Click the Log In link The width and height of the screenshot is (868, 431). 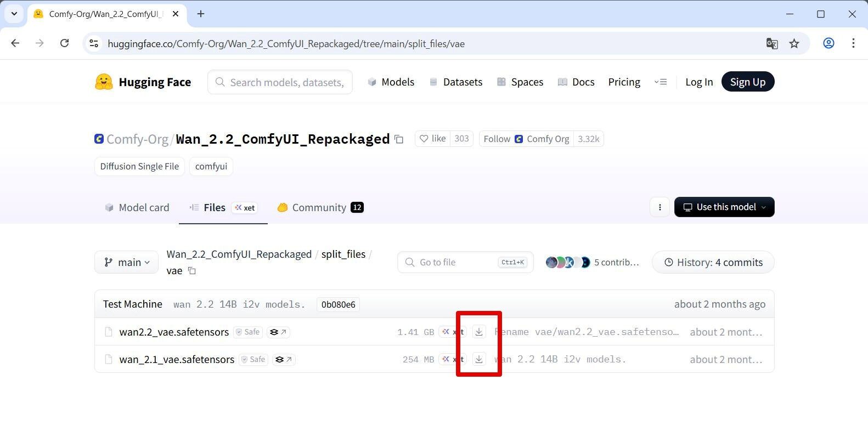click(699, 82)
